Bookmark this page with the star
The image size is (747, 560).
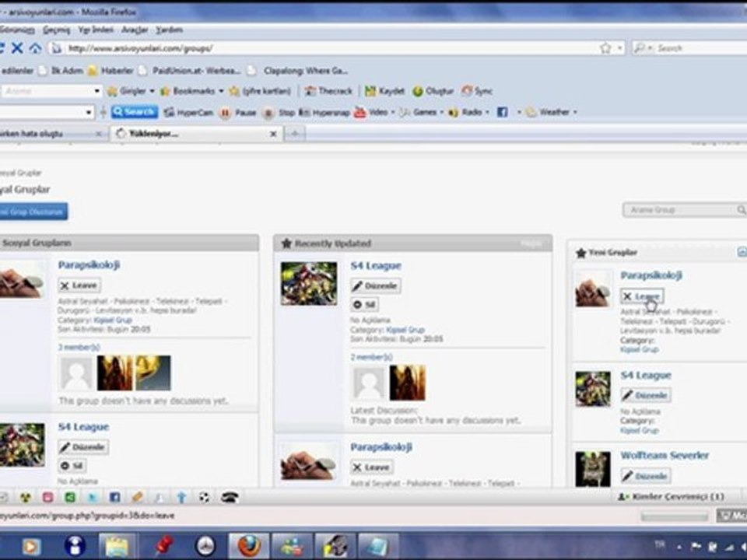pyautogui.click(x=605, y=48)
